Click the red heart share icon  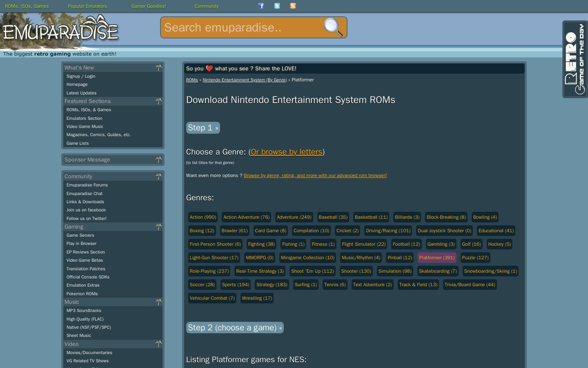click(x=209, y=68)
